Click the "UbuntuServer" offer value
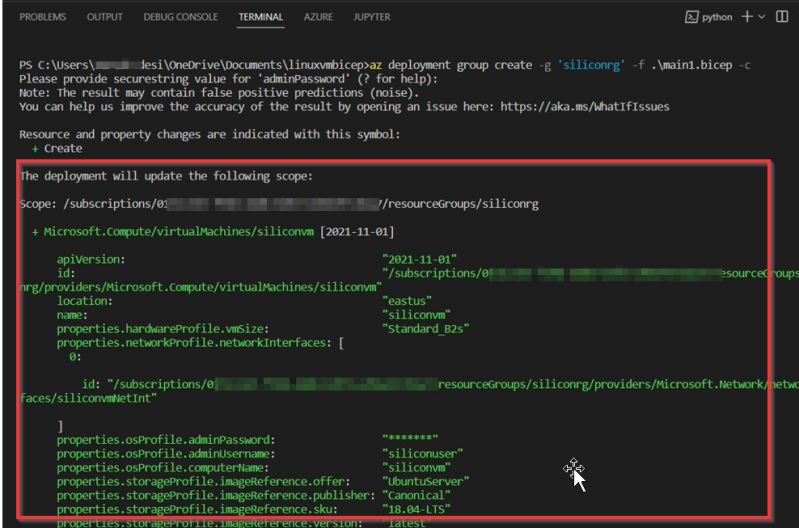 (425, 481)
